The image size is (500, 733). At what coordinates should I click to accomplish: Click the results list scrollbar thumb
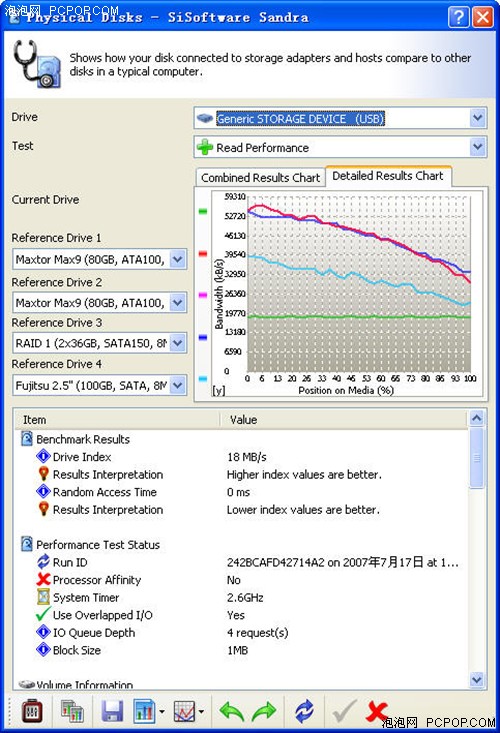pos(476,457)
